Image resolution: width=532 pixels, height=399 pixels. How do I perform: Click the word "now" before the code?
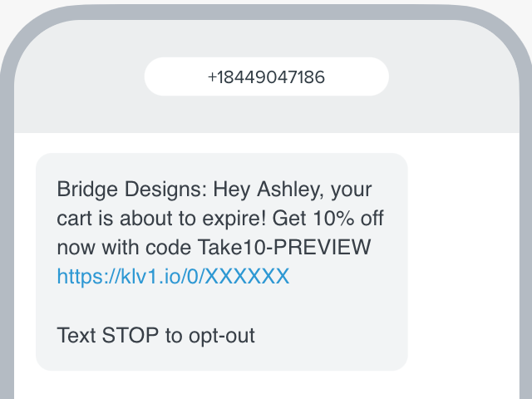click(76, 248)
